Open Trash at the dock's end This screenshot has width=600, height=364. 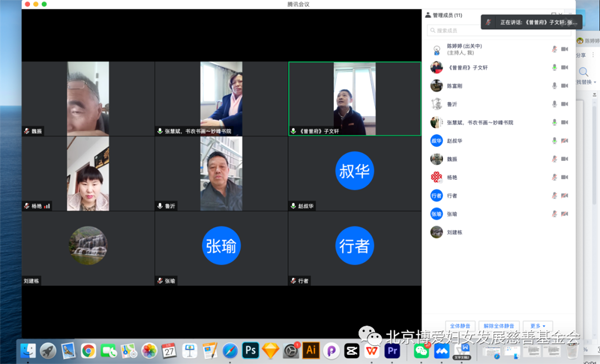click(x=572, y=351)
